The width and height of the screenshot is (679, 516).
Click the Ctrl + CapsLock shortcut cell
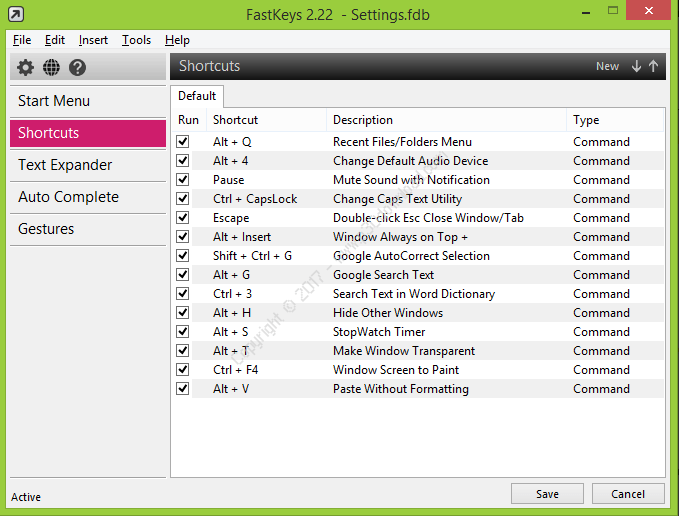coord(255,199)
